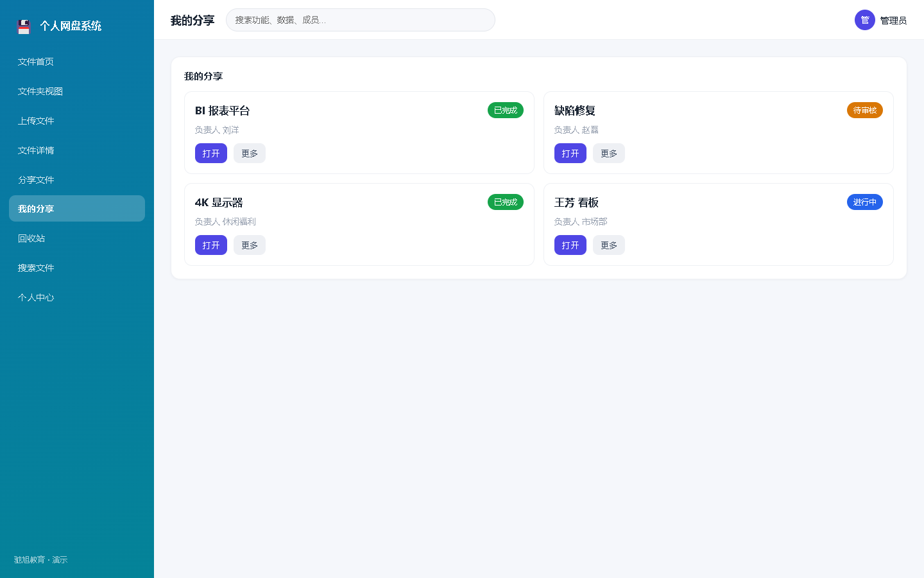Select 上传文件 in the sidebar
Viewport: 924px width, 578px height.
(x=77, y=121)
